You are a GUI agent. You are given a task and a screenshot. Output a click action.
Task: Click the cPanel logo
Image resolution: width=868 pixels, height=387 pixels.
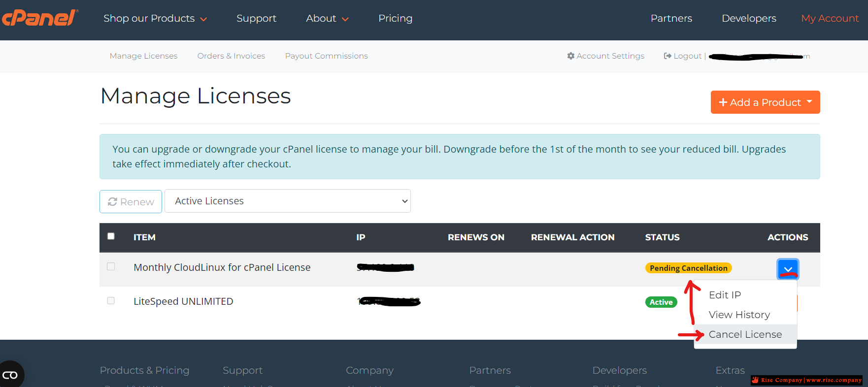[x=39, y=18]
